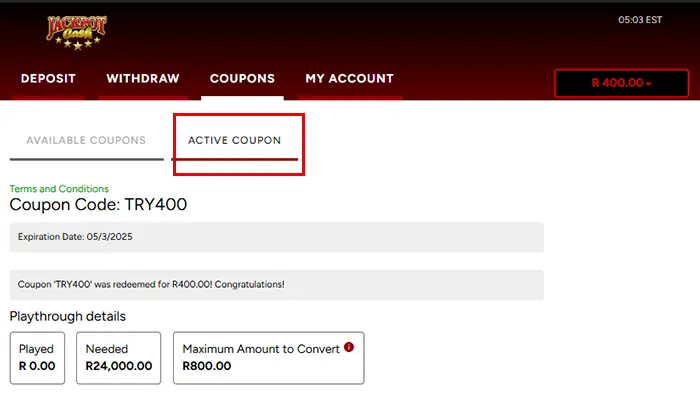The height and width of the screenshot is (400, 700).
Task: Select the ACTIVE COUPON tab
Action: click(x=235, y=141)
